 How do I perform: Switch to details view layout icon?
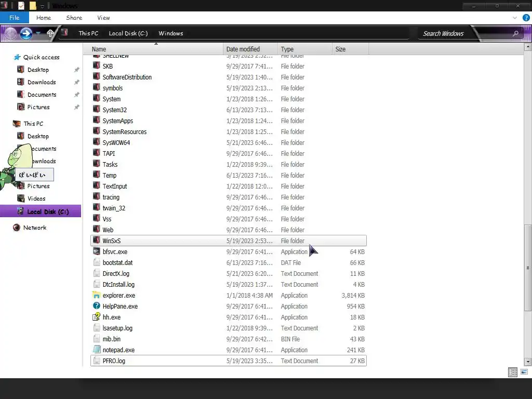click(513, 372)
